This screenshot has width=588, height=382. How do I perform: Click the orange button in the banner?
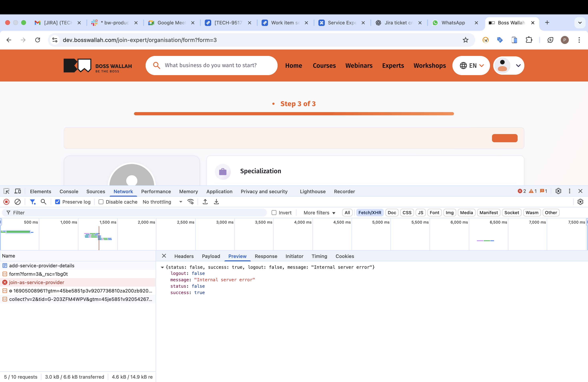pos(504,138)
